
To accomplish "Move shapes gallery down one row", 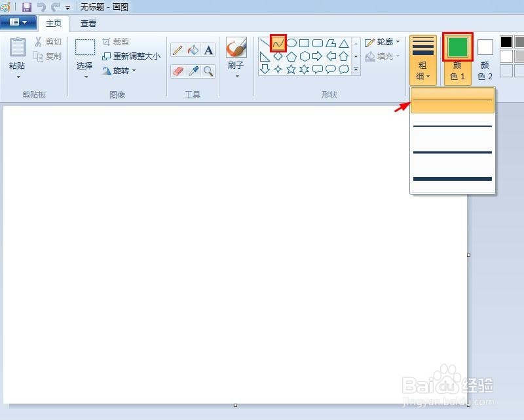I will (356, 56).
